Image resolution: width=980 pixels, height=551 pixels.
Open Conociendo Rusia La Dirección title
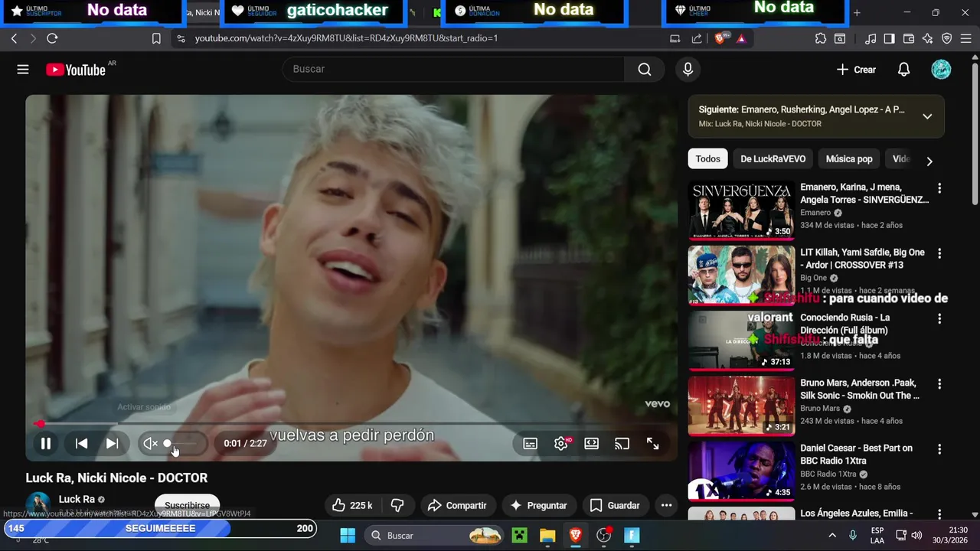pos(845,324)
